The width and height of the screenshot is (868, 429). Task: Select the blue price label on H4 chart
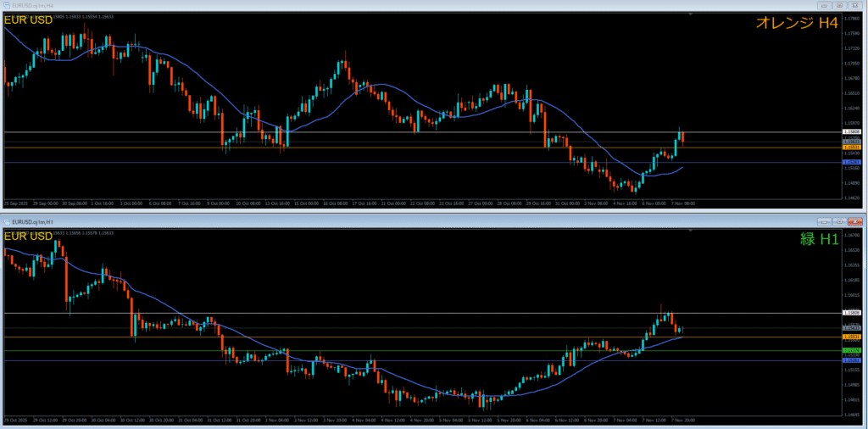852,162
